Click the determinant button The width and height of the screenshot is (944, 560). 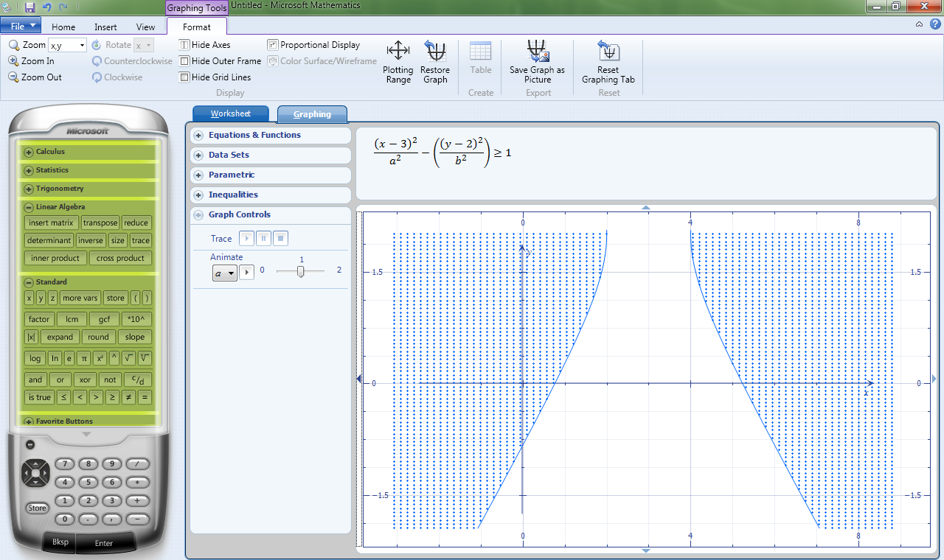click(x=49, y=240)
